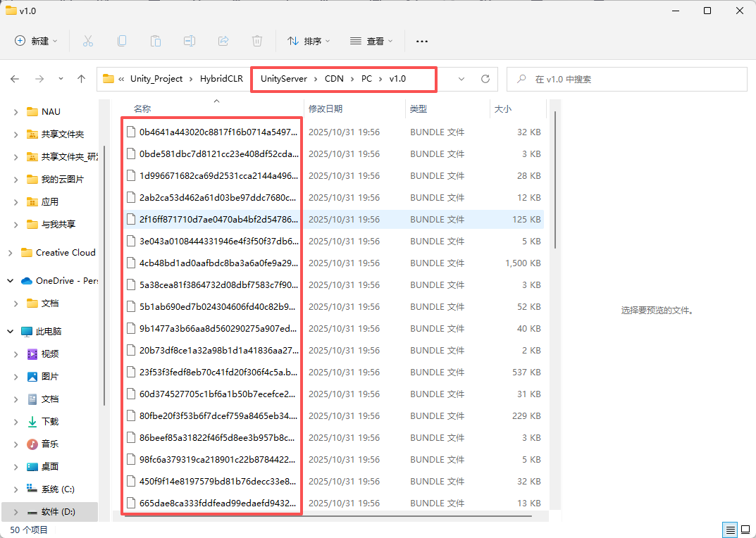Click the file list vertical scrollbar

pyautogui.click(x=555, y=180)
